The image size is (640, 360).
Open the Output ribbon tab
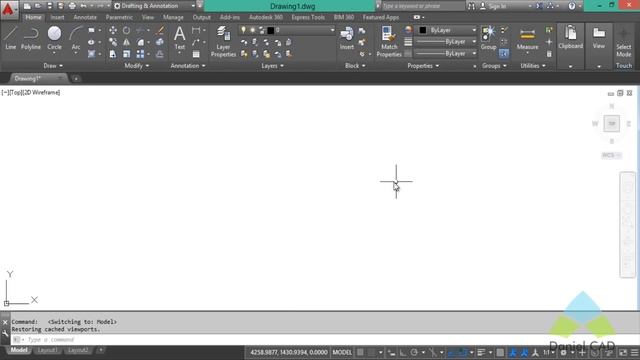point(202,17)
